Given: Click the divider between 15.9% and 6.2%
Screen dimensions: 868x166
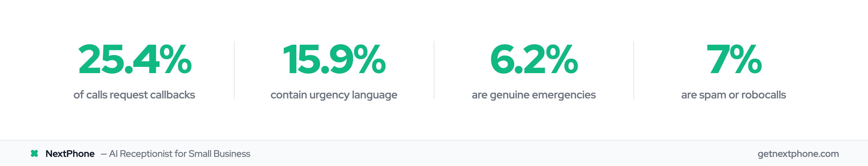Looking at the screenshot, I should coord(434,70).
